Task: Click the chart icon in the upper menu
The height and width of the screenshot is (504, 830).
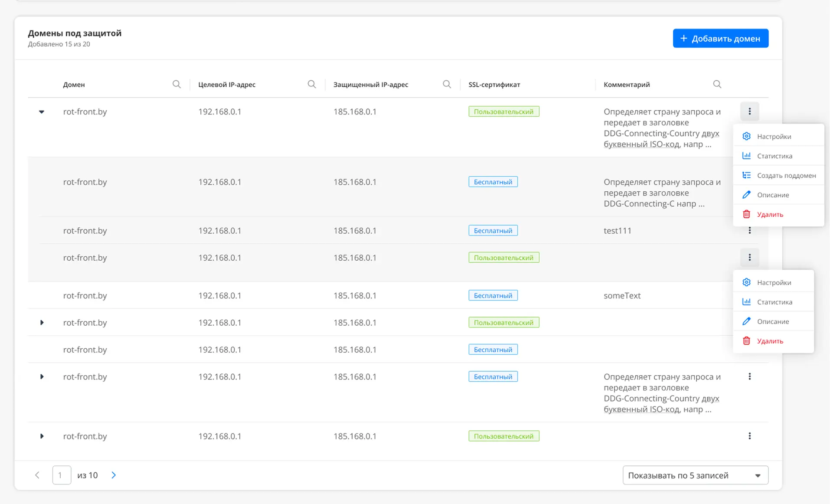Action: pos(746,156)
